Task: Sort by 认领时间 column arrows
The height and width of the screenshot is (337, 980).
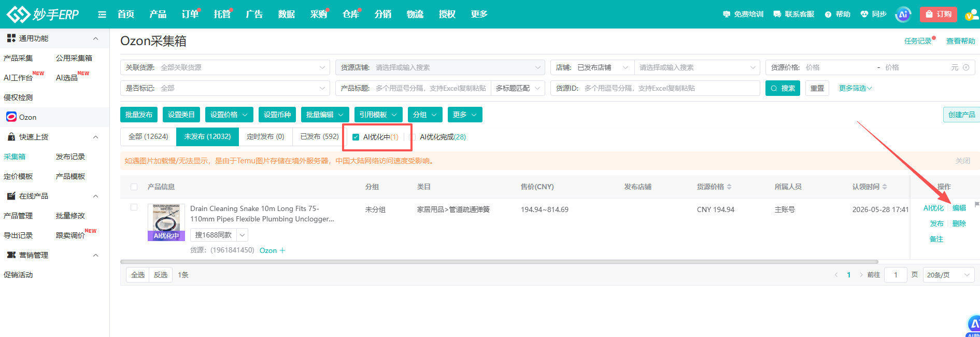Action: (885, 187)
